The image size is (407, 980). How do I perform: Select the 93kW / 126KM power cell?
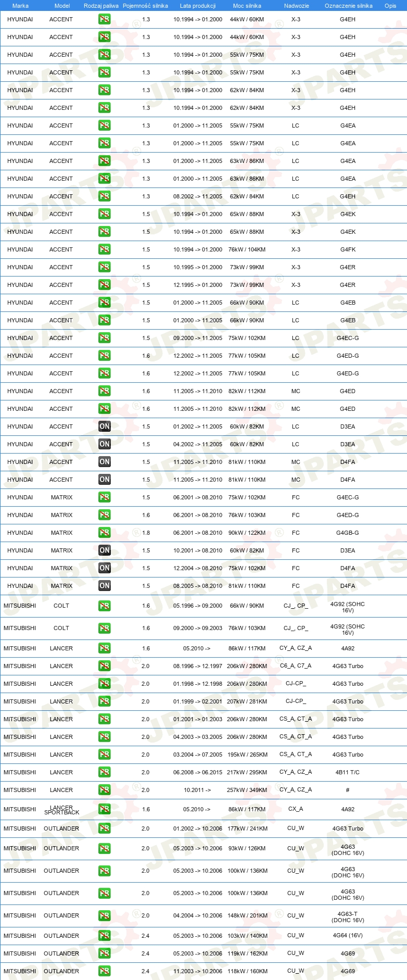[x=247, y=848]
